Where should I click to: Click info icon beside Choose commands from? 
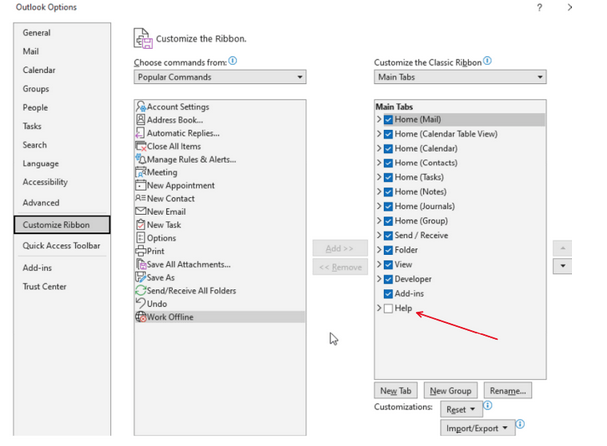click(x=232, y=61)
